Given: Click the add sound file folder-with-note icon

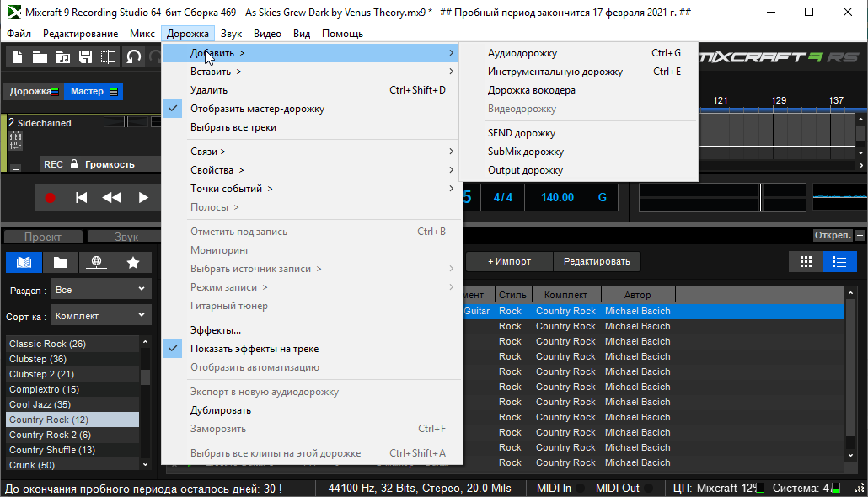Looking at the screenshot, I should pyautogui.click(x=62, y=57).
